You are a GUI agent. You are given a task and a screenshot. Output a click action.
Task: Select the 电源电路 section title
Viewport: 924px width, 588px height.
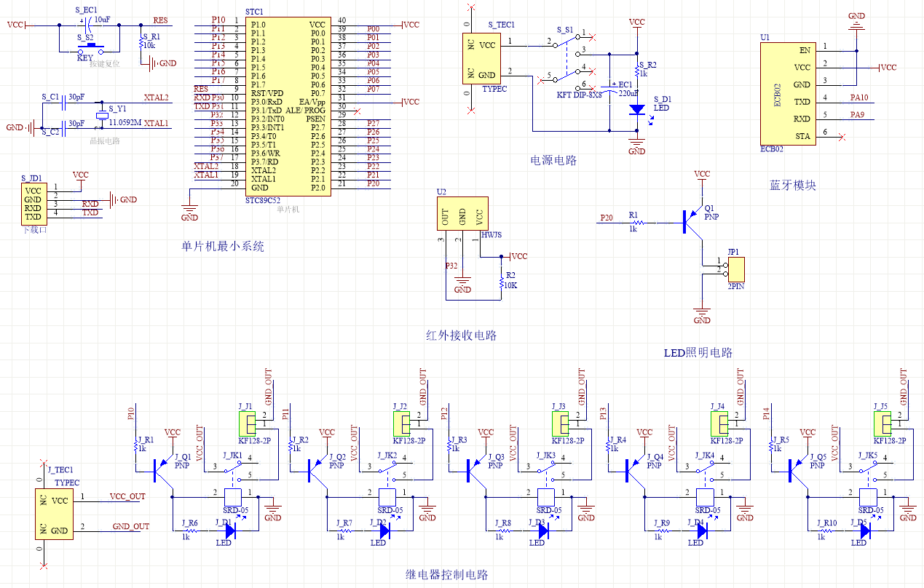pos(553,160)
